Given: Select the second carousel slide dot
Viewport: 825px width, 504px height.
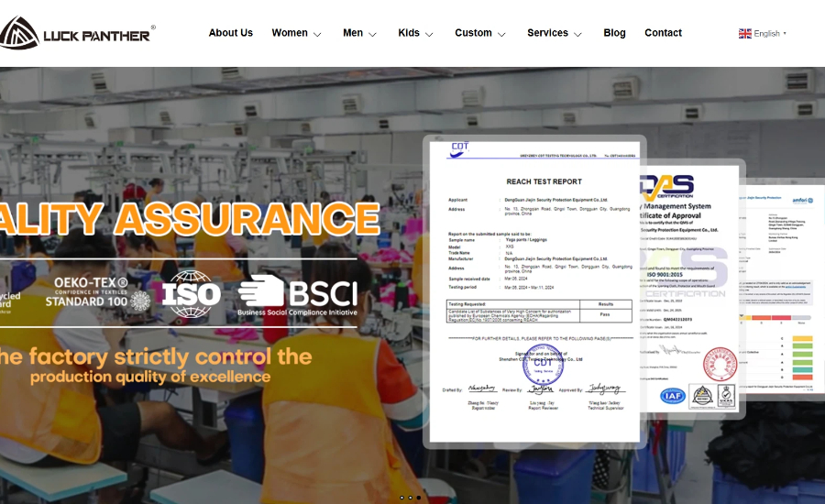Looking at the screenshot, I should [411, 498].
